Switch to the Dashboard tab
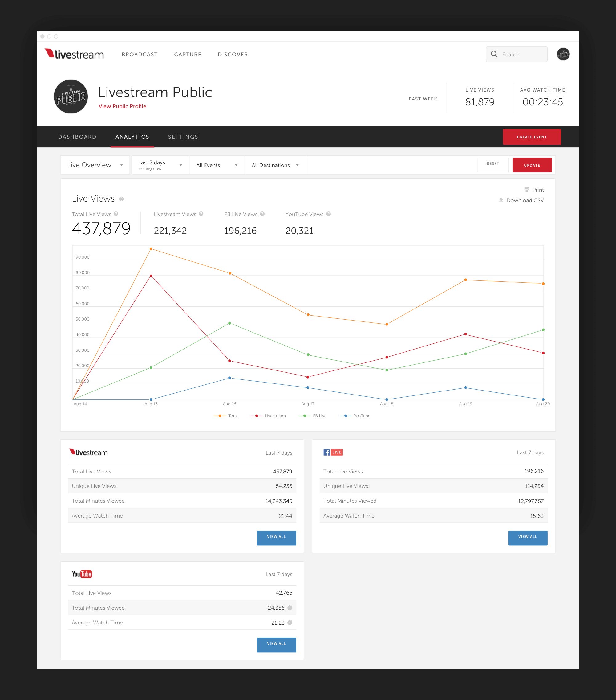616x700 pixels. [77, 137]
